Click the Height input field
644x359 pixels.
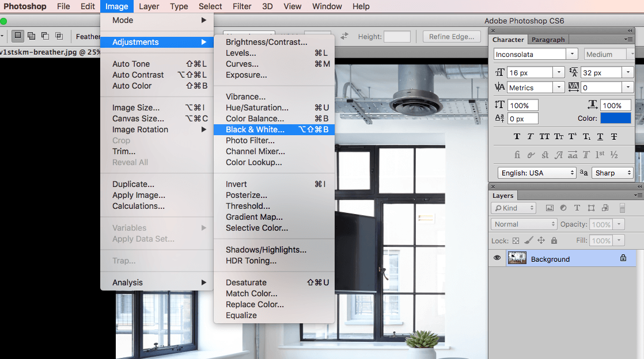(x=397, y=36)
